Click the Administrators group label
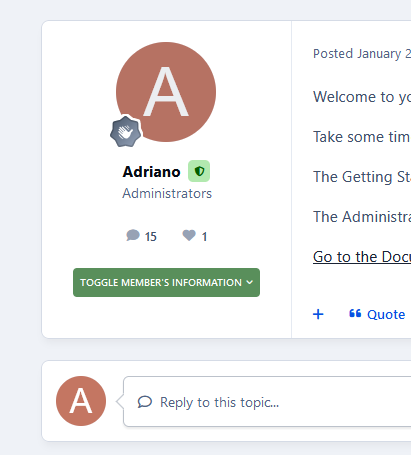Viewport: 411px width, 455px height. tap(167, 193)
